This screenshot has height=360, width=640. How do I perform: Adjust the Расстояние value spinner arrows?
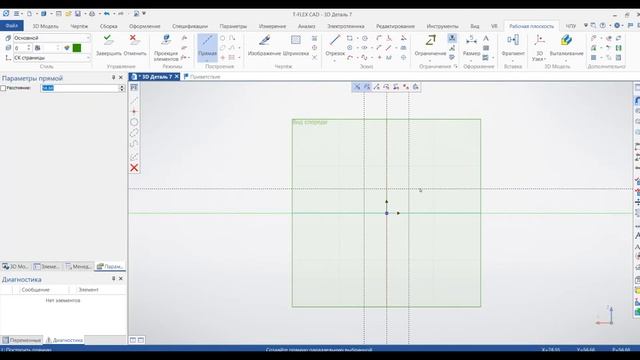122,88
